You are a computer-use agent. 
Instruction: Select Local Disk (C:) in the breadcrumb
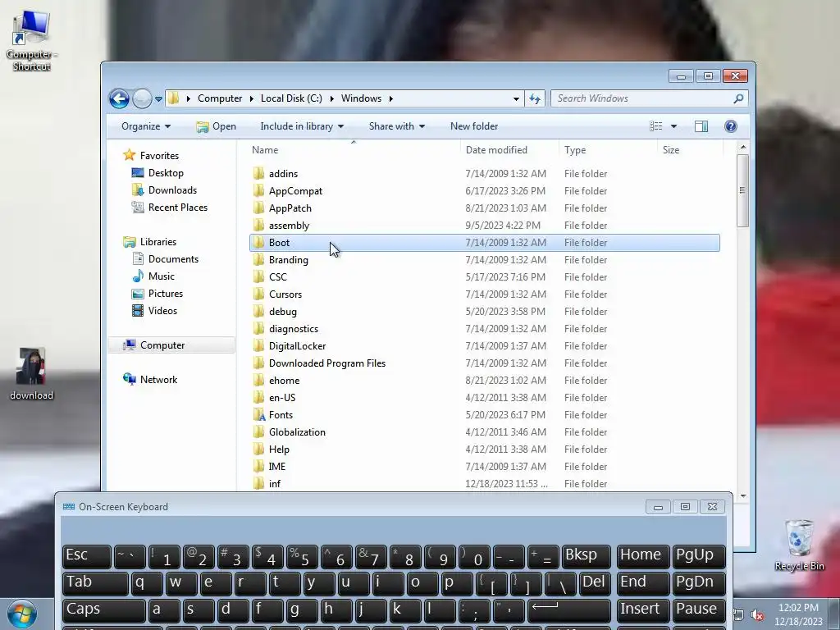[x=291, y=98]
